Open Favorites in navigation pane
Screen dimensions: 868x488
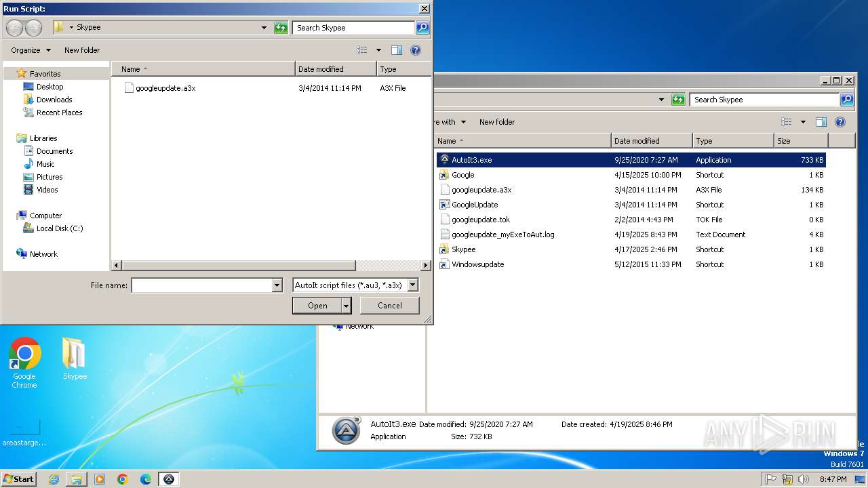coord(45,74)
